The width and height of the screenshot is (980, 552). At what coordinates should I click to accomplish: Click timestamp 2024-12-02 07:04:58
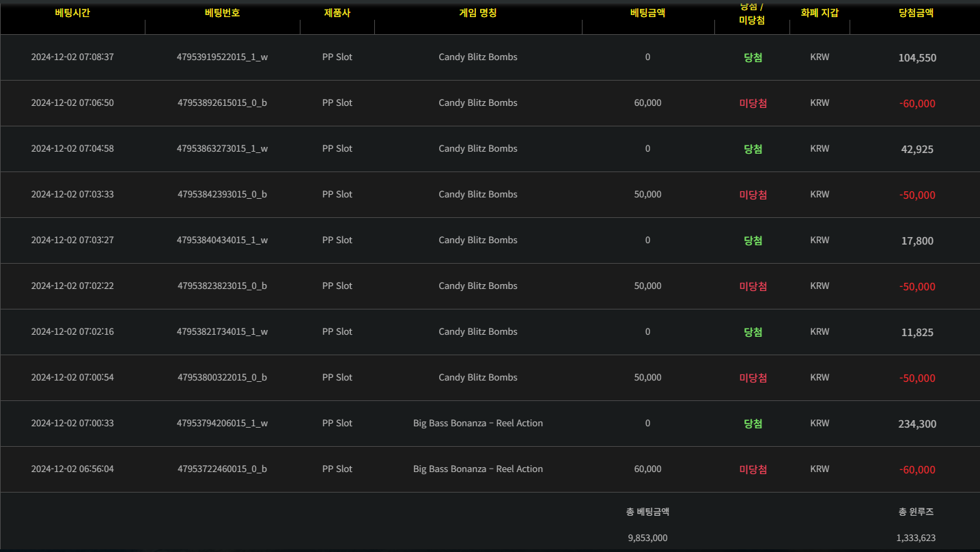pyautogui.click(x=72, y=149)
